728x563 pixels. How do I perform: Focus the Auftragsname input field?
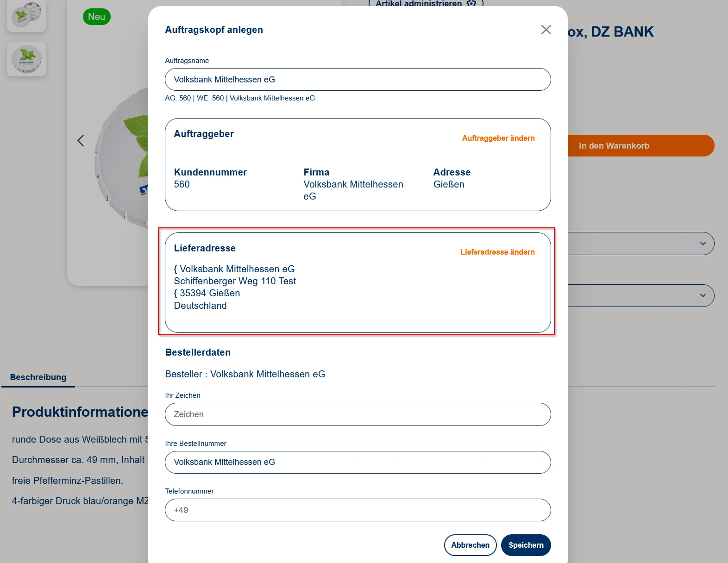(358, 80)
